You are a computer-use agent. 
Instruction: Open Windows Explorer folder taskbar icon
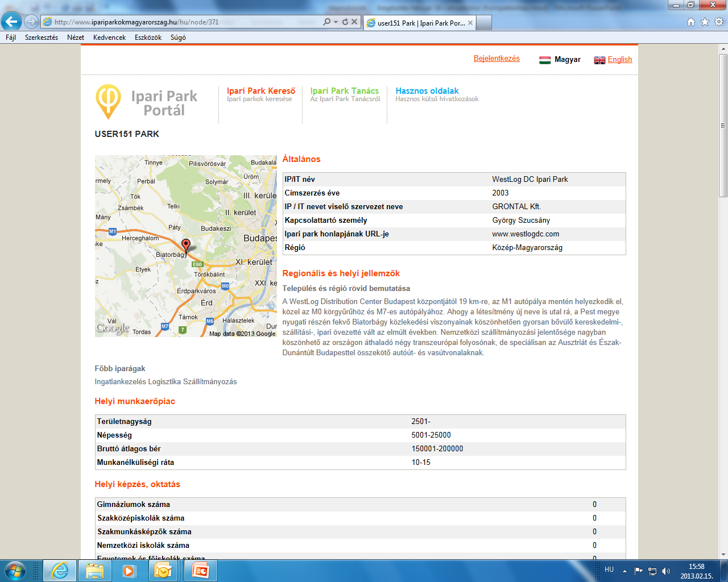[x=94, y=571]
